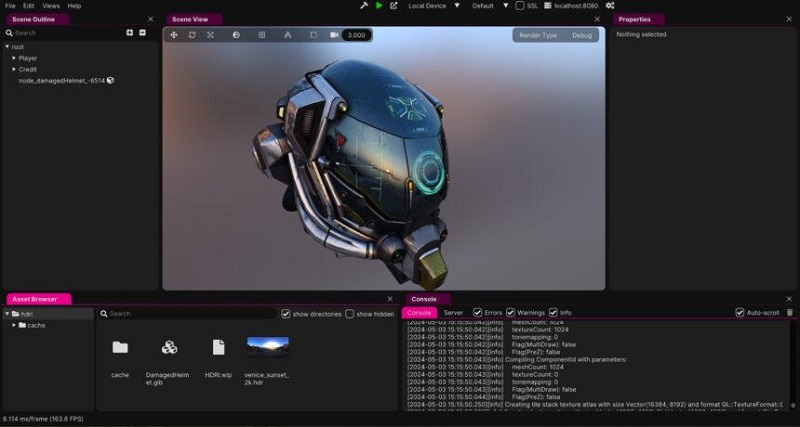The width and height of the screenshot is (800, 427).
Task: Select the scale gizmo tool
Action: (x=210, y=35)
